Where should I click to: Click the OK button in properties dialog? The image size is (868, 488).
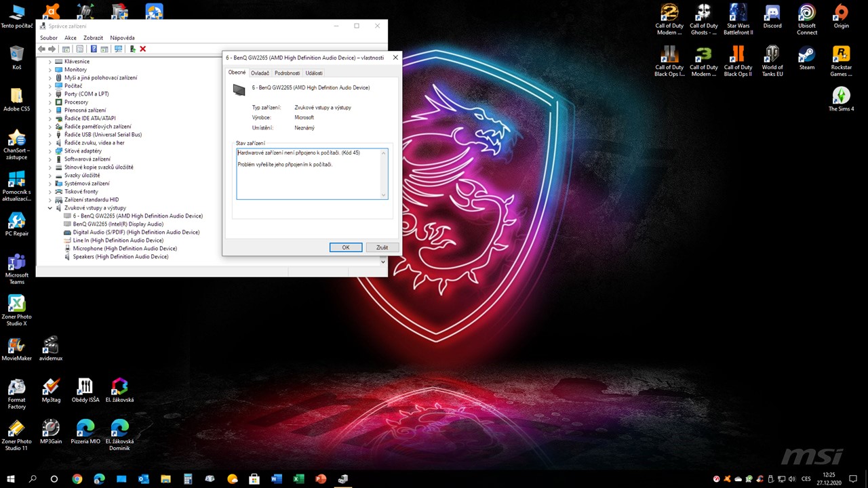(x=346, y=247)
